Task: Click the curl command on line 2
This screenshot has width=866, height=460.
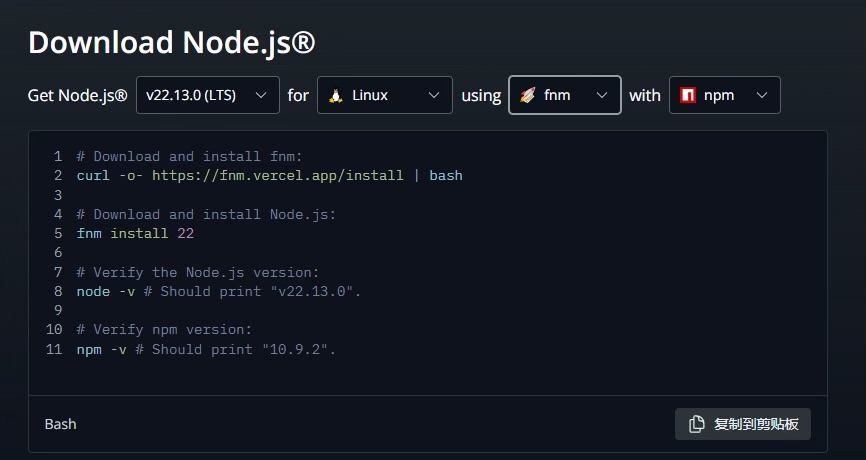Action: 270,176
